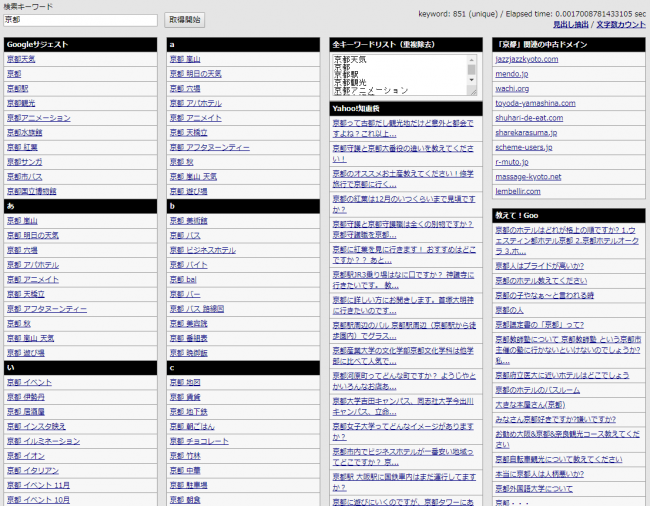650x506 pixels.
Task: Select the 京都サンガ suggestion link
Action: coord(24,162)
